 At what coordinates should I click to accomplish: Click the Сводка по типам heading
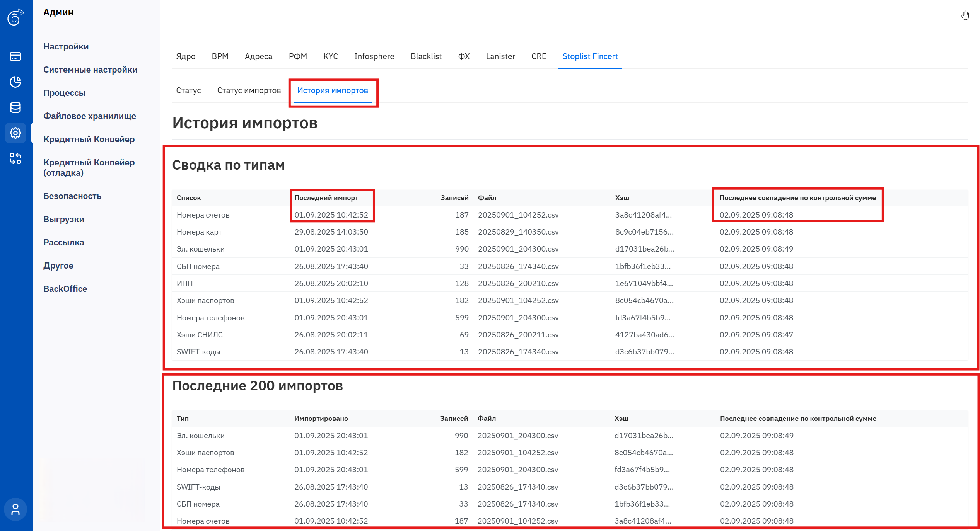[x=229, y=165]
